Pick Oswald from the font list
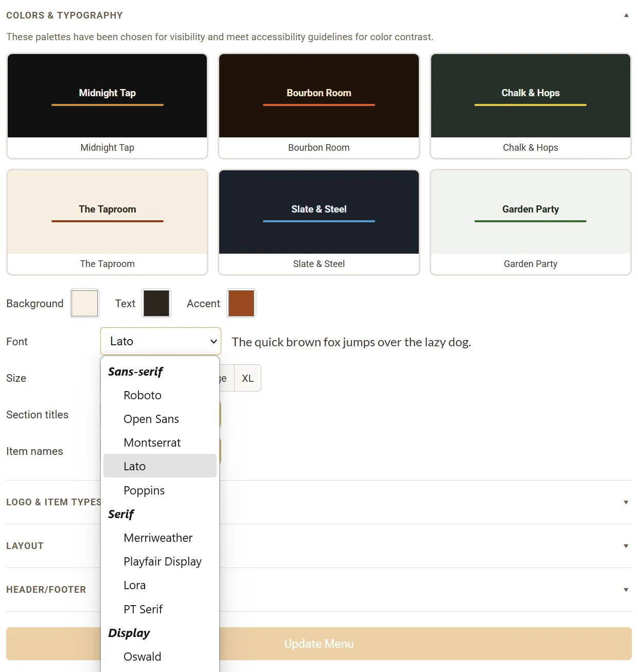The height and width of the screenshot is (672, 638). (x=160, y=657)
